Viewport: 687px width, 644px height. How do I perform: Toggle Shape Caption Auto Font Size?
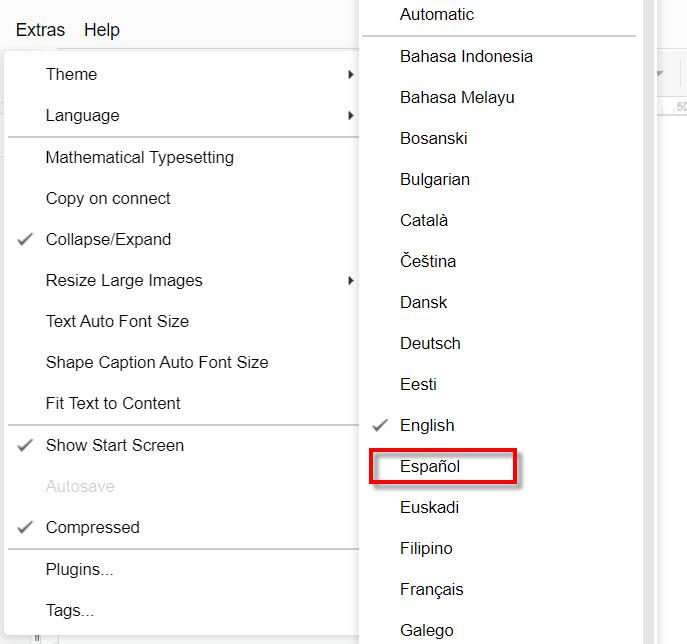(157, 362)
